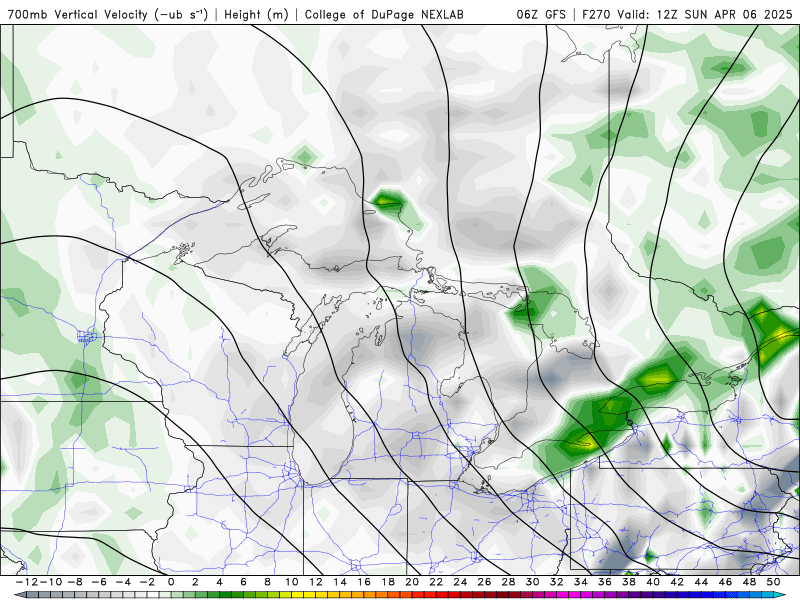Click legend value '44'
This screenshot has height=600, width=800.
[x=701, y=582]
